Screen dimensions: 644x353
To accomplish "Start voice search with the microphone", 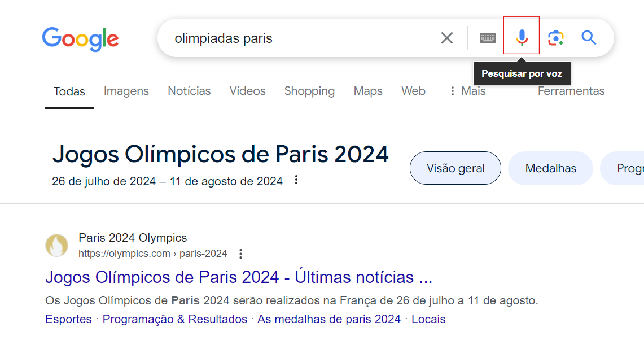I will click(x=522, y=37).
